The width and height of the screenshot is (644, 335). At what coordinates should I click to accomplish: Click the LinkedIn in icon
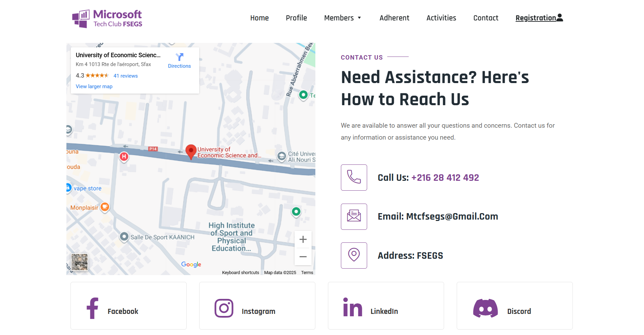coord(352,307)
